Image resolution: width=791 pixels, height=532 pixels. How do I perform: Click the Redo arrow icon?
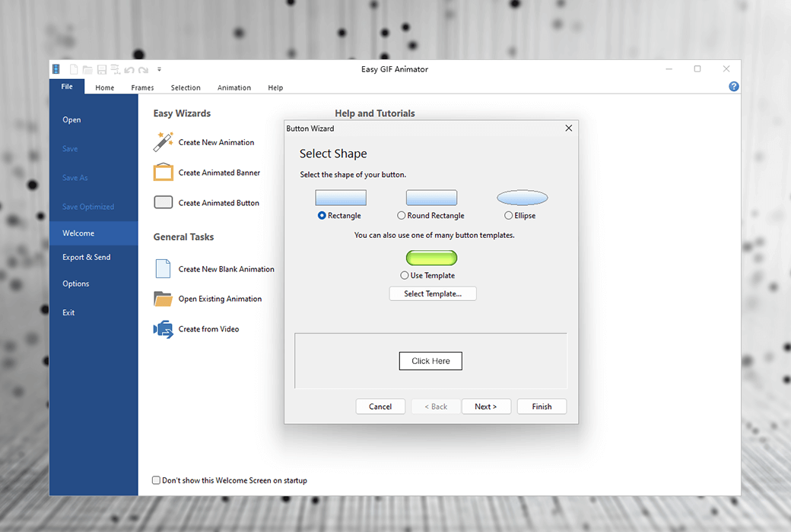[x=143, y=70]
